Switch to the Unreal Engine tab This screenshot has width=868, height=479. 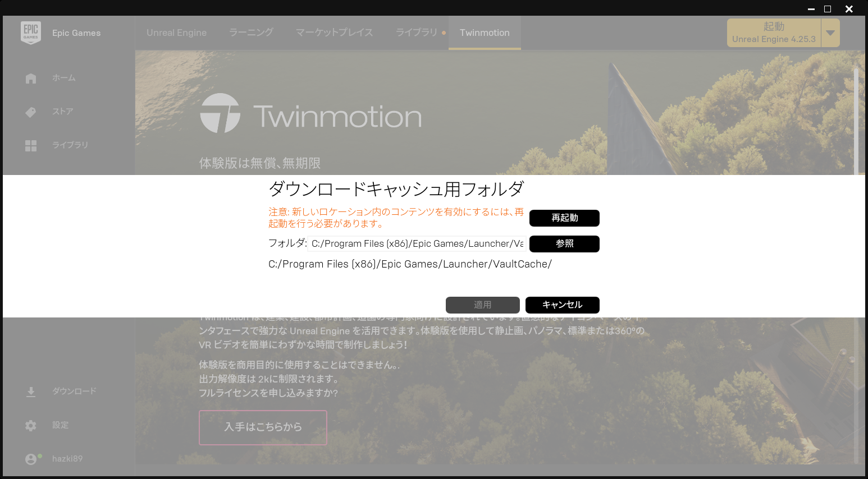click(176, 33)
